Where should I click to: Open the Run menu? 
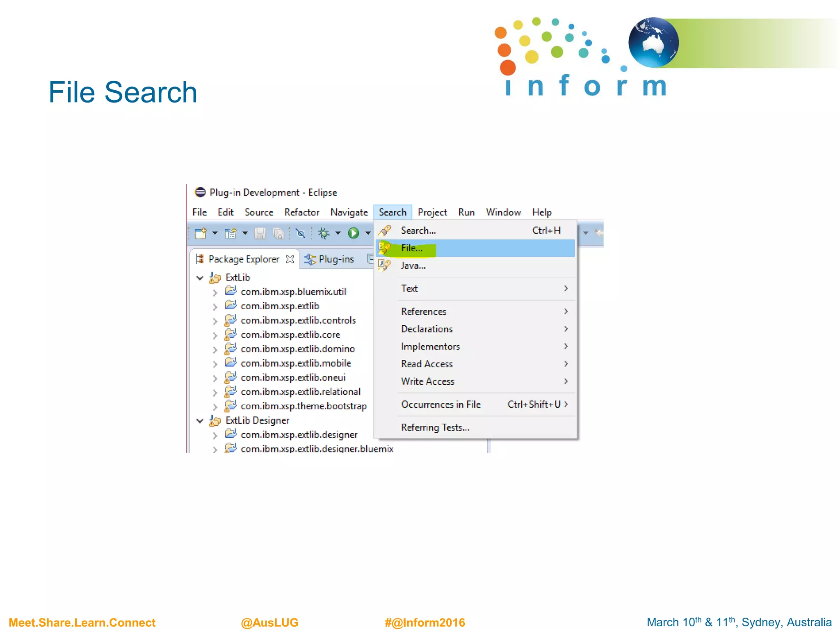click(466, 212)
